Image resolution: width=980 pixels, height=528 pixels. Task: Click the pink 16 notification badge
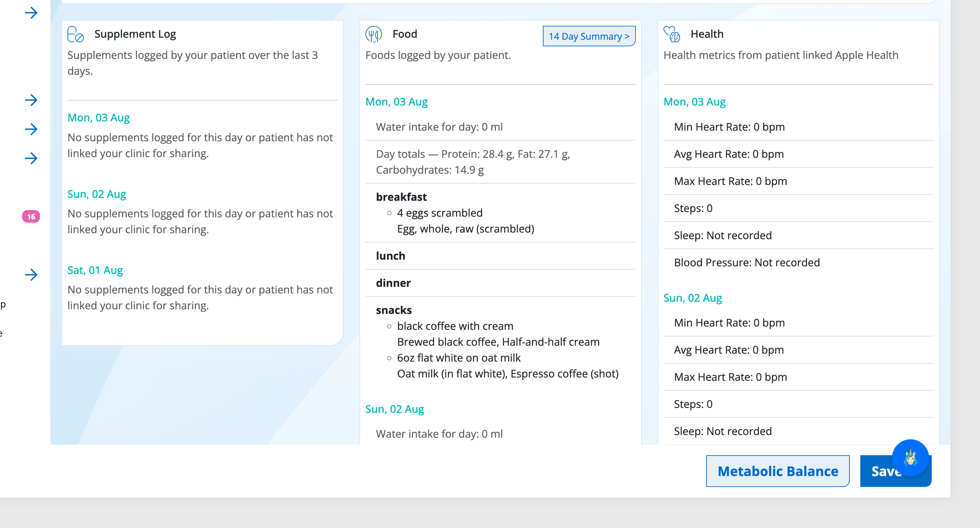click(31, 217)
